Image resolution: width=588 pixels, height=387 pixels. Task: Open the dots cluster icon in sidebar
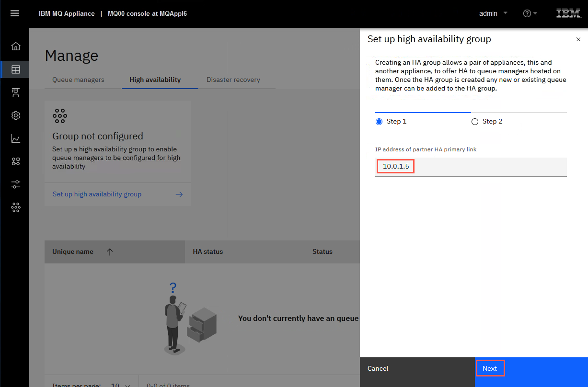tap(16, 207)
